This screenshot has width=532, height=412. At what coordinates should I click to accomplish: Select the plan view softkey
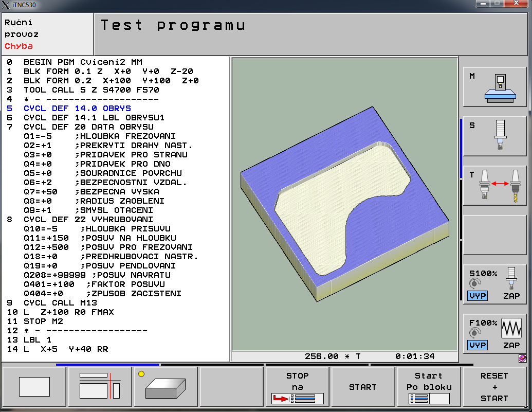pyautogui.click(x=34, y=387)
